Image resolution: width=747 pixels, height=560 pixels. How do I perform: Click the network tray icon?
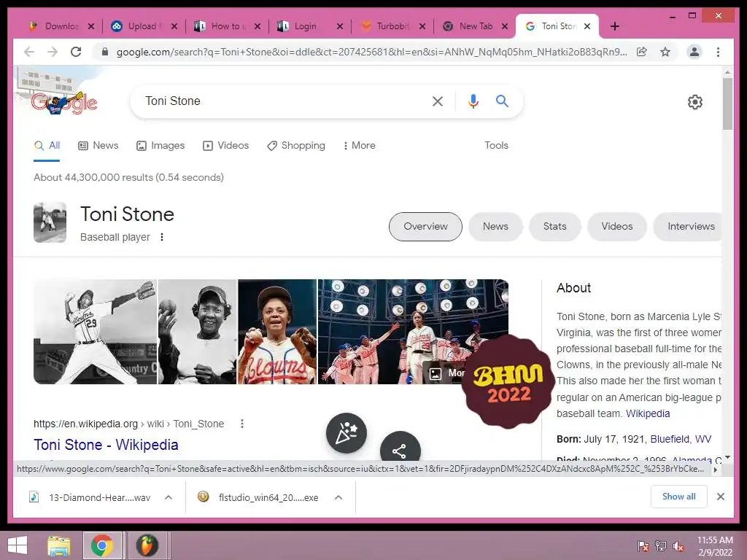click(660, 546)
